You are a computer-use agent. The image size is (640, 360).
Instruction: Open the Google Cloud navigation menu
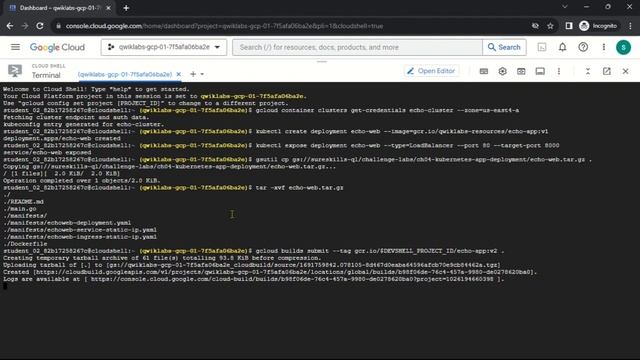15,47
